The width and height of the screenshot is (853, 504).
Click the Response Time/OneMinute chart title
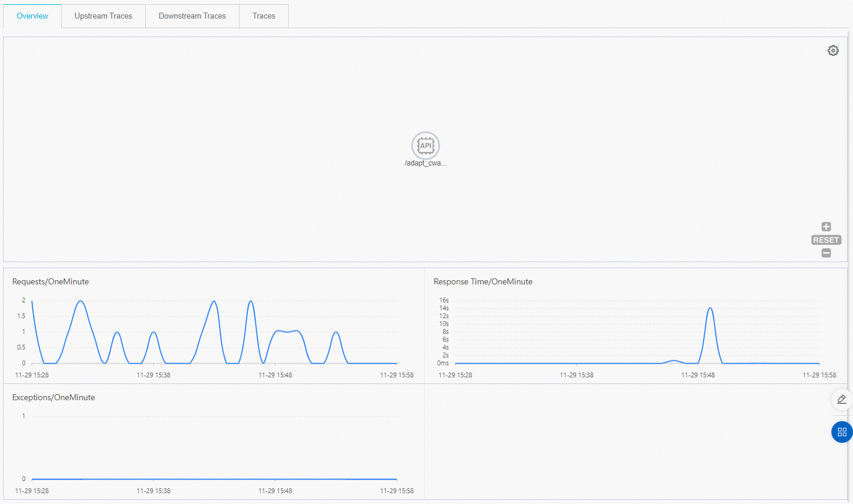click(483, 281)
